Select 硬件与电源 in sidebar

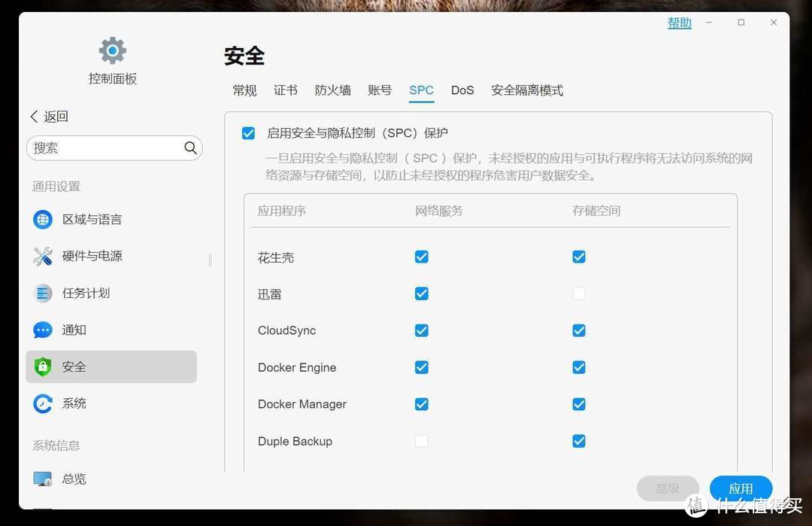pyautogui.click(x=111, y=256)
